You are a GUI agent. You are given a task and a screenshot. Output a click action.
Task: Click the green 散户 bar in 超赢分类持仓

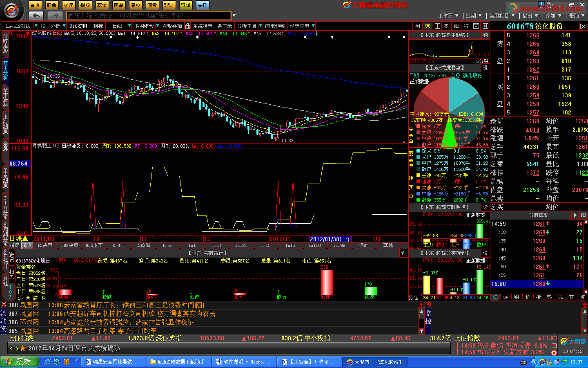click(x=480, y=282)
